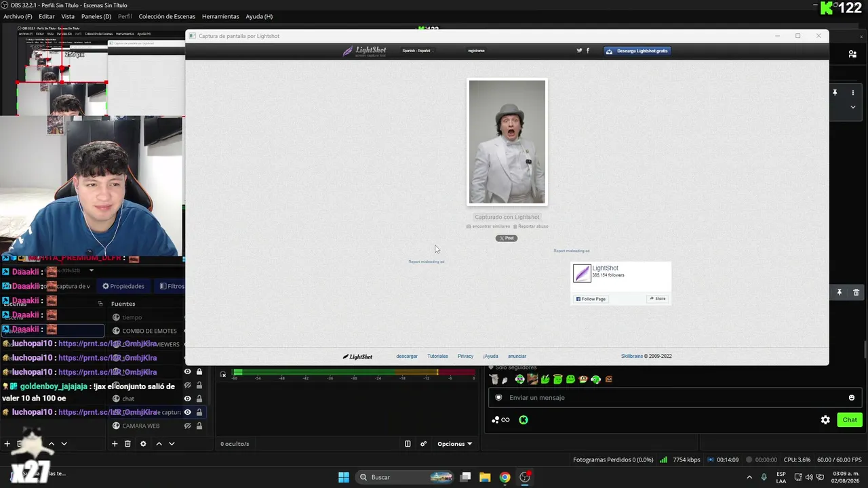Open the Propiedades button above sources
Viewport: 868px width, 488px height.
click(x=123, y=286)
